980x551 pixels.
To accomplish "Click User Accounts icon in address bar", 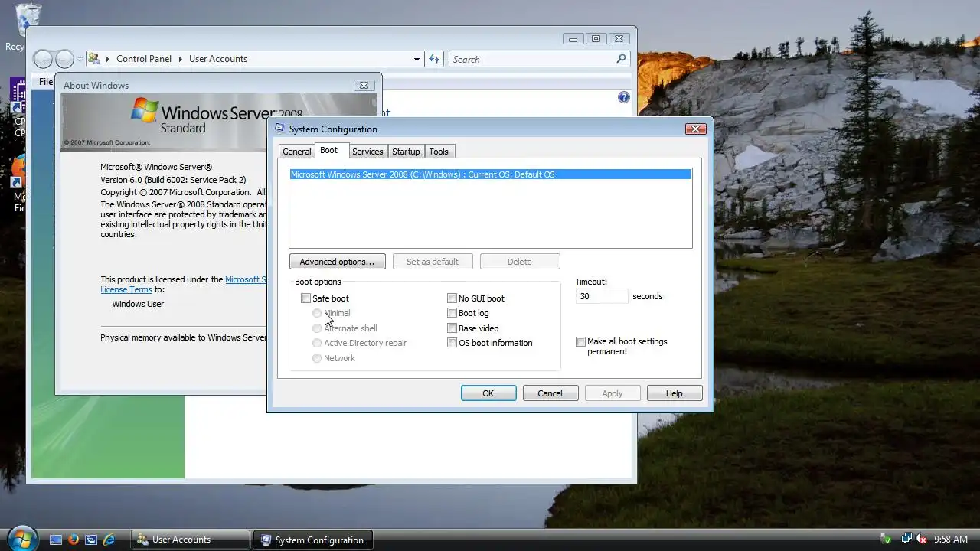I will (x=94, y=59).
